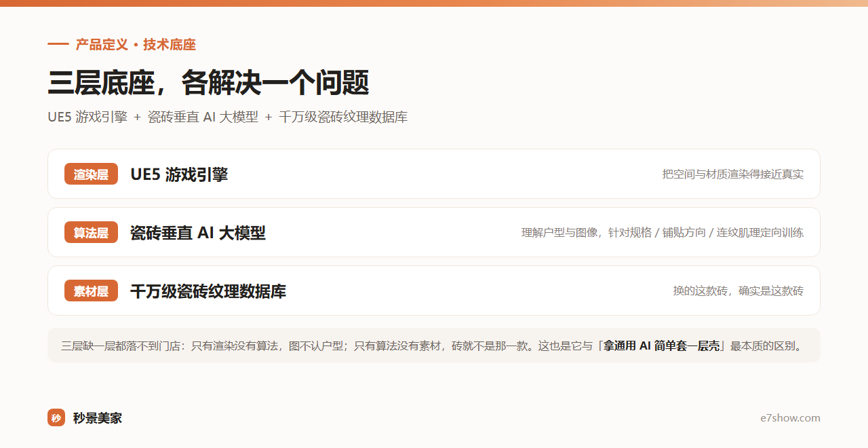Click 千万级瓷砖纹理数据库 in the subtitle
868x448 pixels.
(x=343, y=117)
